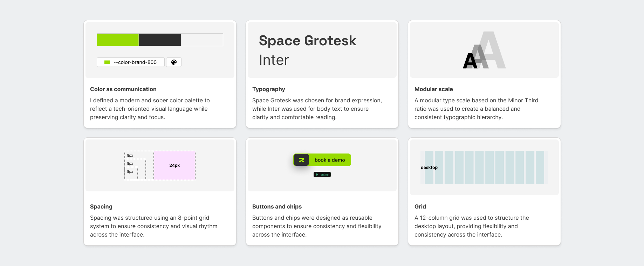Click the desktop grid label

(x=429, y=168)
